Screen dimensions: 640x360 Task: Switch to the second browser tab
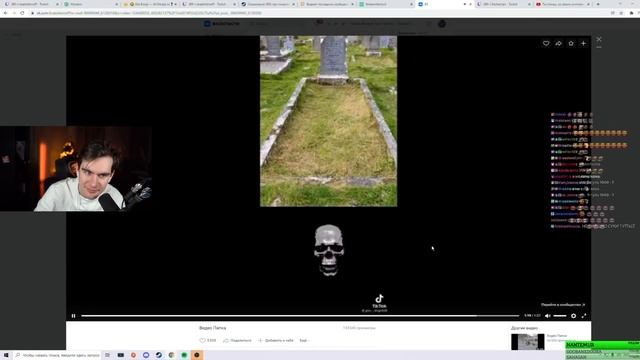click(90, 4)
